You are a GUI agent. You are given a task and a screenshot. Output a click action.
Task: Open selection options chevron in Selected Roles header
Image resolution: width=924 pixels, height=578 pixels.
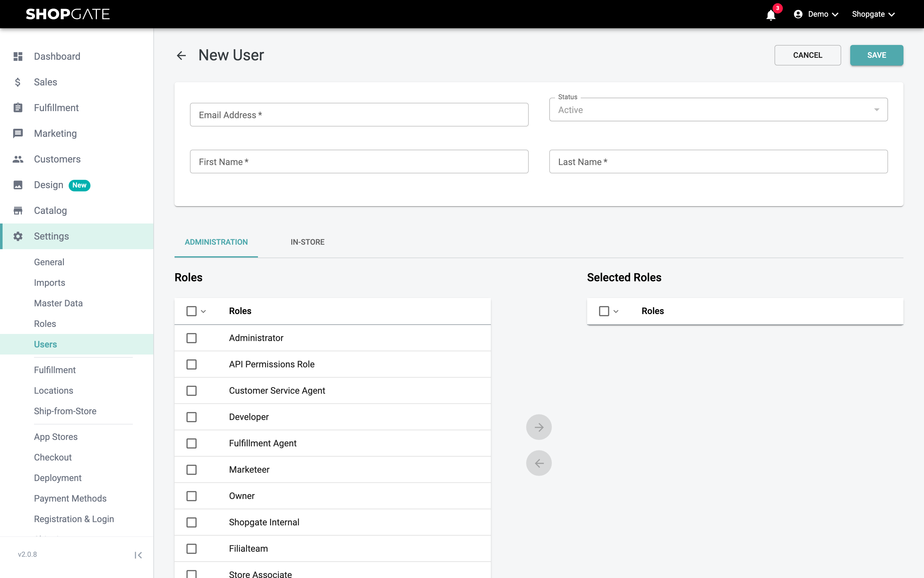616,311
